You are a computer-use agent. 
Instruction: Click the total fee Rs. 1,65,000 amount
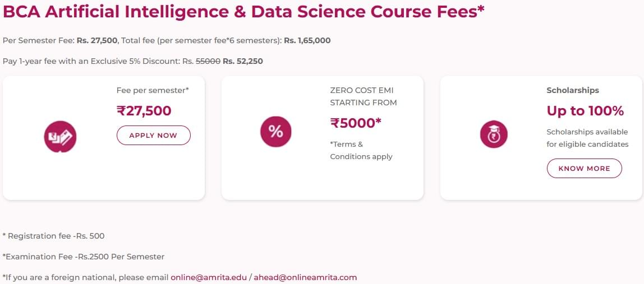(307, 40)
